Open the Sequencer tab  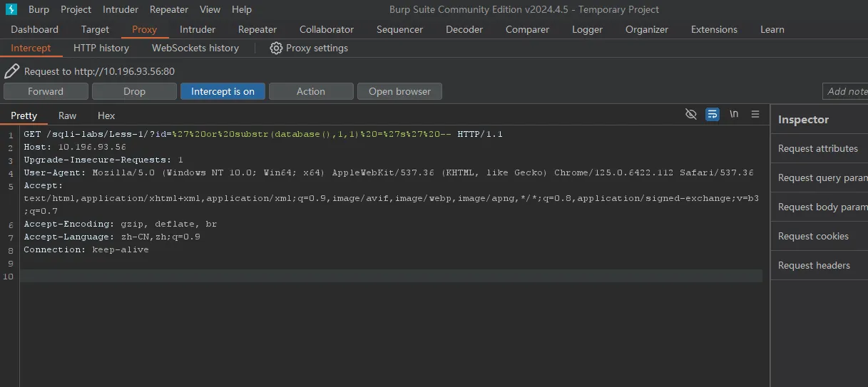coord(399,29)
